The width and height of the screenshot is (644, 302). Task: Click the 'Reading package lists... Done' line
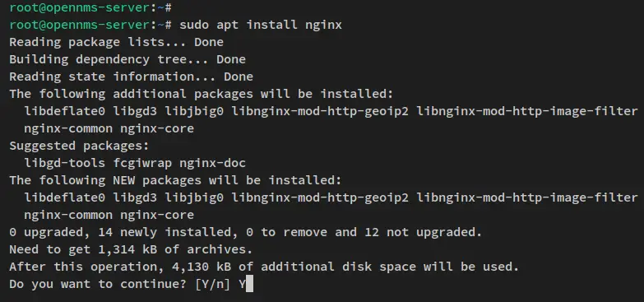coord(116,42)
